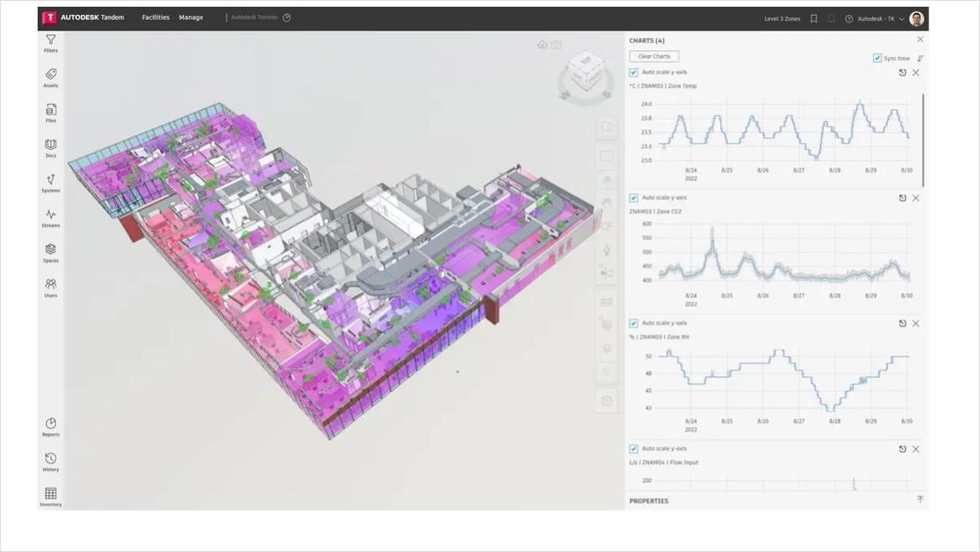Open the Users sidebar icon
The width and height of the screenshot is (980, 552).
[51, 289]
